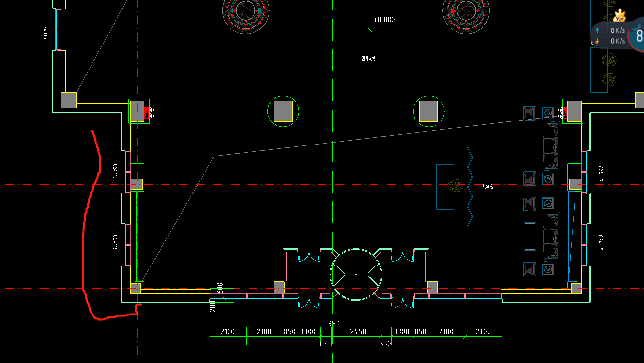Image resolution: width=644 pixels, height=363 pixels.
Task: Open the floating ball showing 8
Action: tap(637, 34)
